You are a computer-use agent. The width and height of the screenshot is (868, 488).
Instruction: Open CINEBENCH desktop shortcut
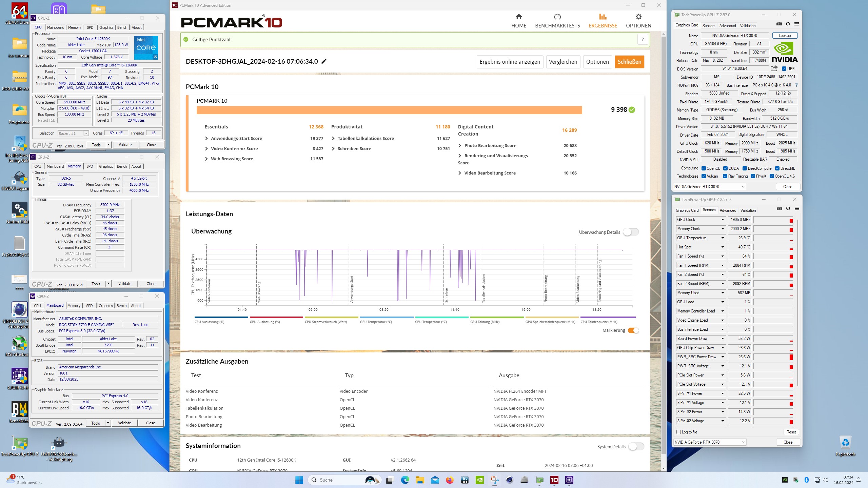(x=19, y=315)
